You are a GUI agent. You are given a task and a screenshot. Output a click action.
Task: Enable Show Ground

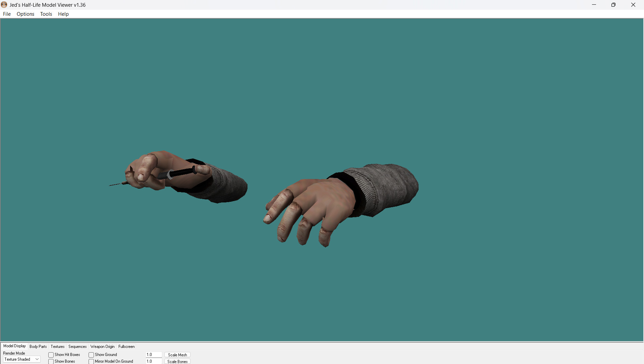(x=91, y=355)
